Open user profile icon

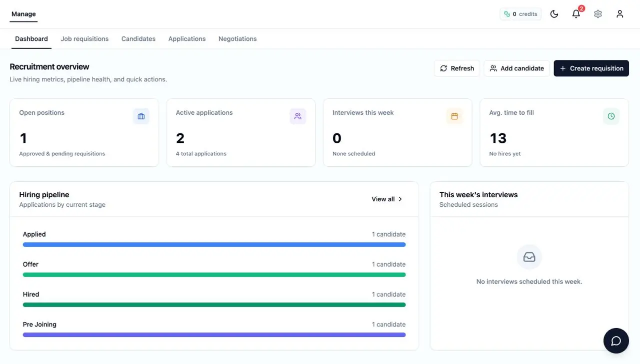(620, 14)
